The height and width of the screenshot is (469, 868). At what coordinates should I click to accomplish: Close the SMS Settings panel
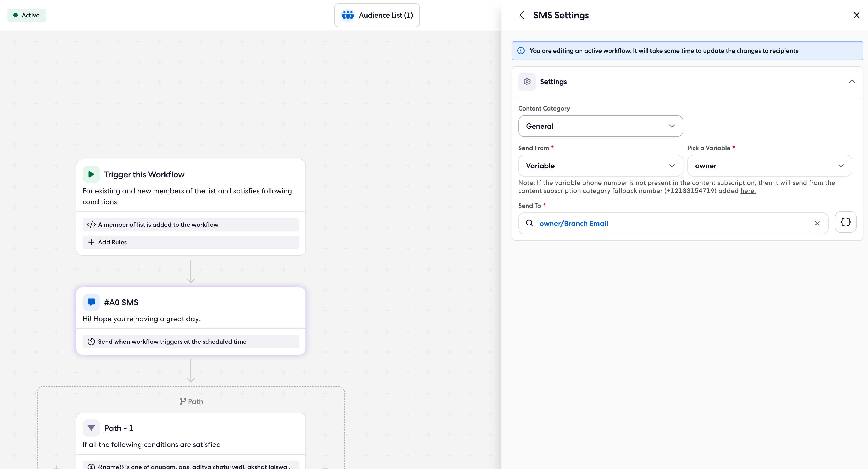point(856,15)
